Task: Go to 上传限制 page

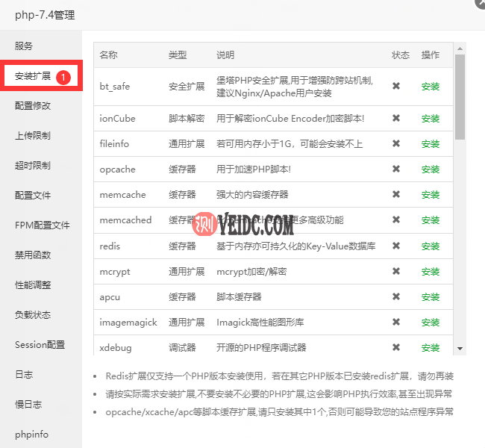Action: tap(33, 136)
